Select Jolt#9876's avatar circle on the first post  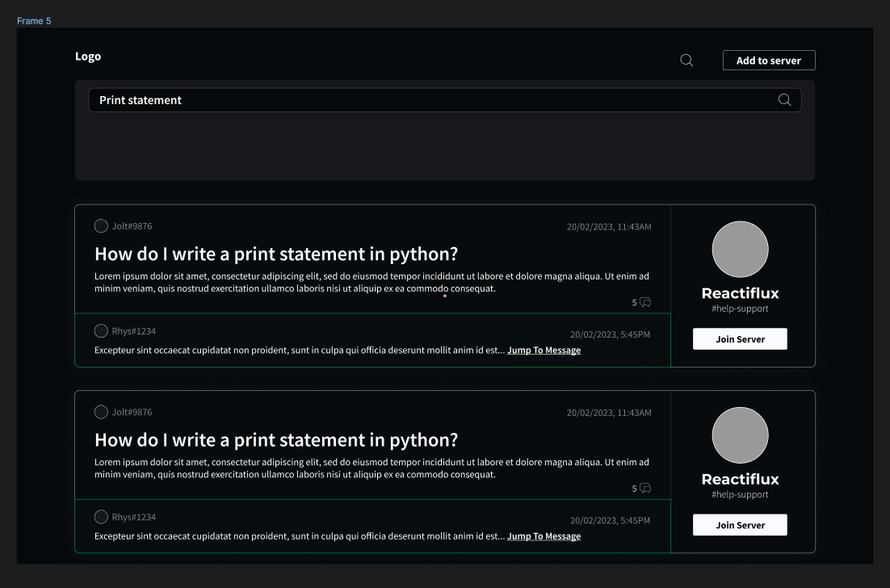click(101, 226)
